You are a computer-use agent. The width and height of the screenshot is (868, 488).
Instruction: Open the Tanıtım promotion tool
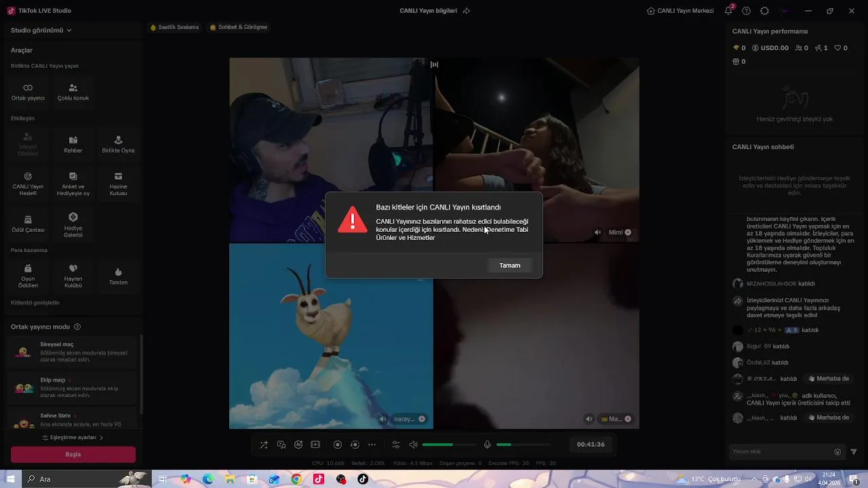click(x=118, y=277)
